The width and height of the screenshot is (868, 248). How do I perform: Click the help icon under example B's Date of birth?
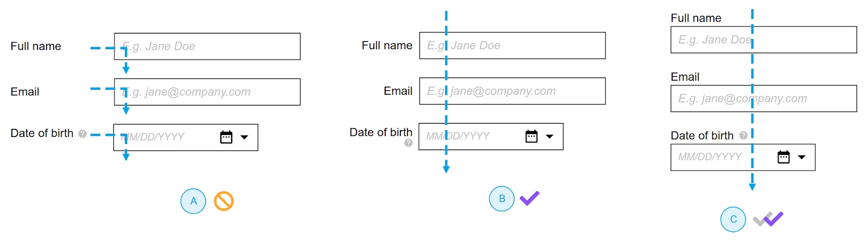point(409,143)
